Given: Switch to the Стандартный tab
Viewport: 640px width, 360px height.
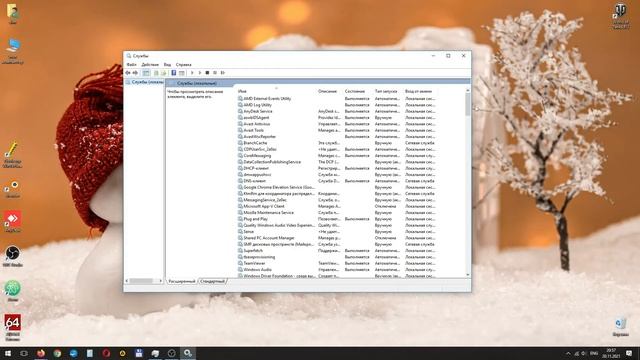Looking at the screenshot, I should [x=212, y=281].
